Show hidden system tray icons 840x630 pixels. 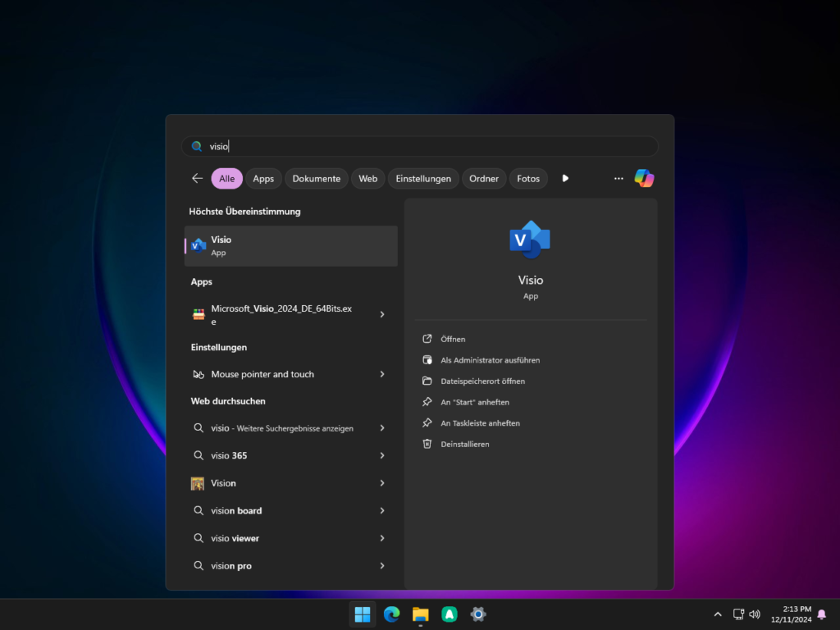click(718, 614)
